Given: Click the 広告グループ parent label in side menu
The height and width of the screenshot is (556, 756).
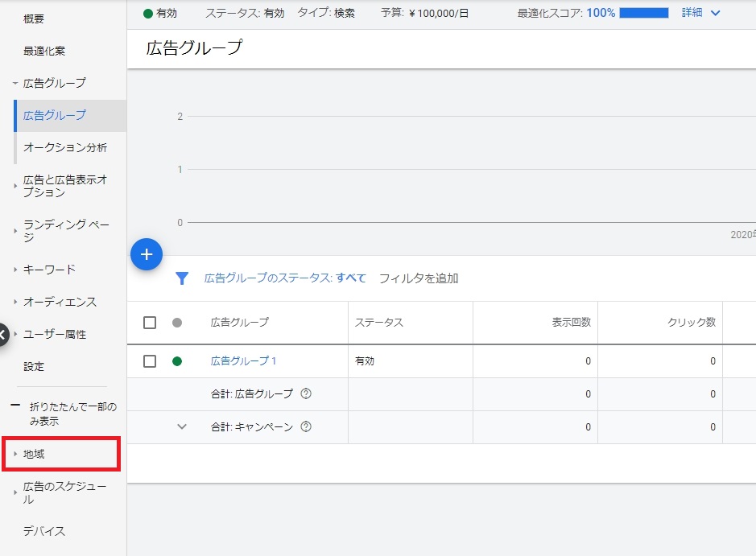Looking at the screenshot, I should (x=55, y=84).
